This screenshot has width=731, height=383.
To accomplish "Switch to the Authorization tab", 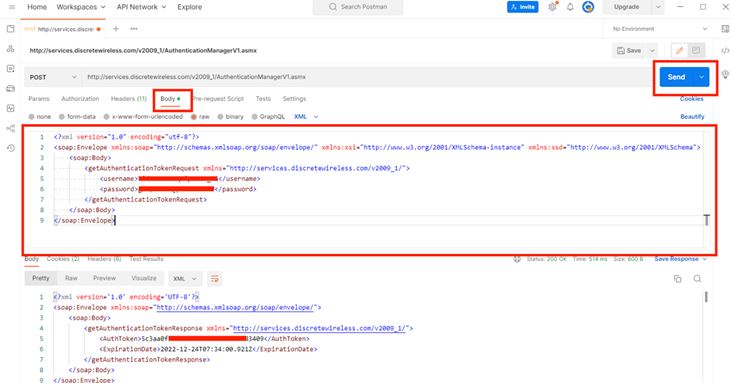I will pyautogui.click(x=80, y=99).
